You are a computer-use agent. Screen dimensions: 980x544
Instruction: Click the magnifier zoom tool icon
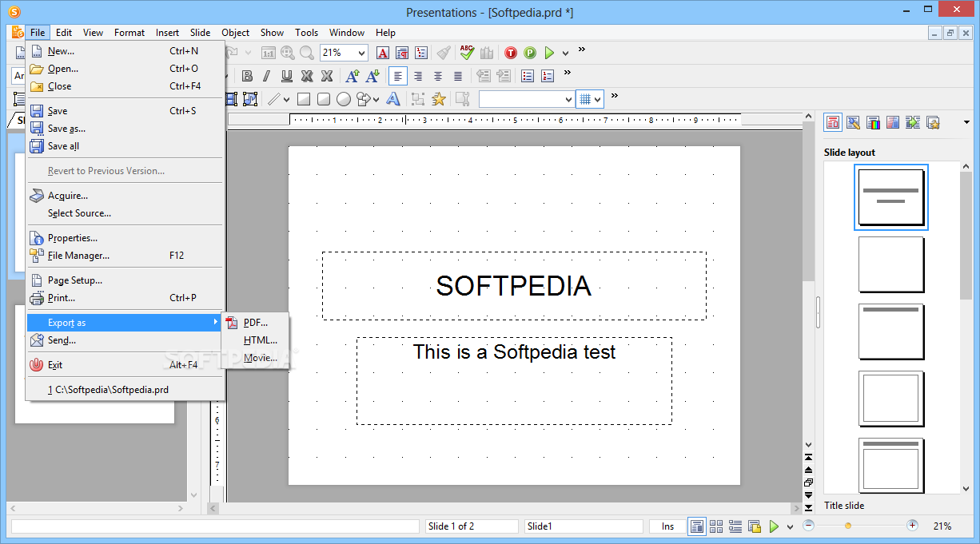307,53
